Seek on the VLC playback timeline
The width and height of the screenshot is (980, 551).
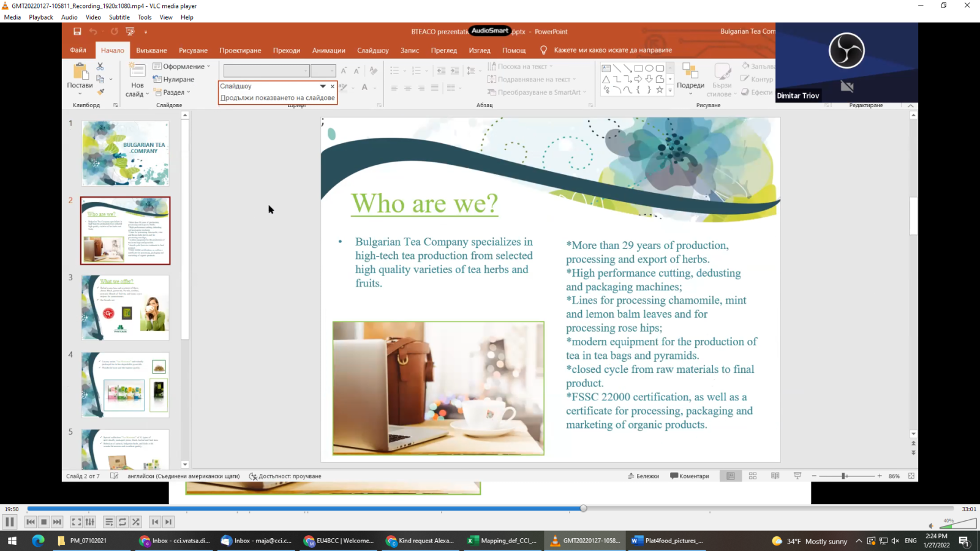pos(490,508)
